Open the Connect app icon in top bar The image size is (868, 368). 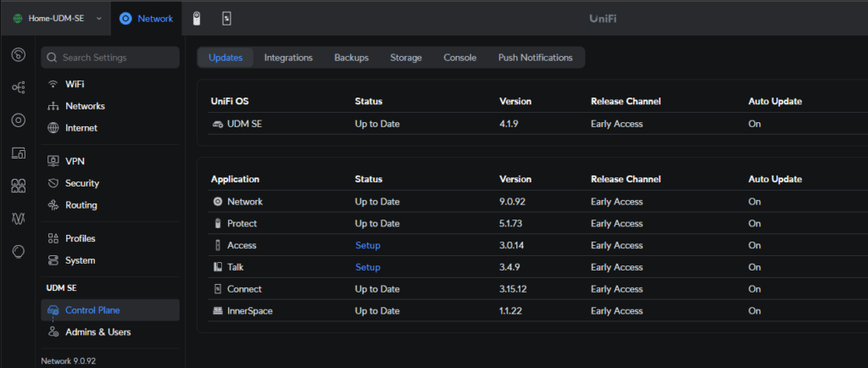(x=226, y=19)
